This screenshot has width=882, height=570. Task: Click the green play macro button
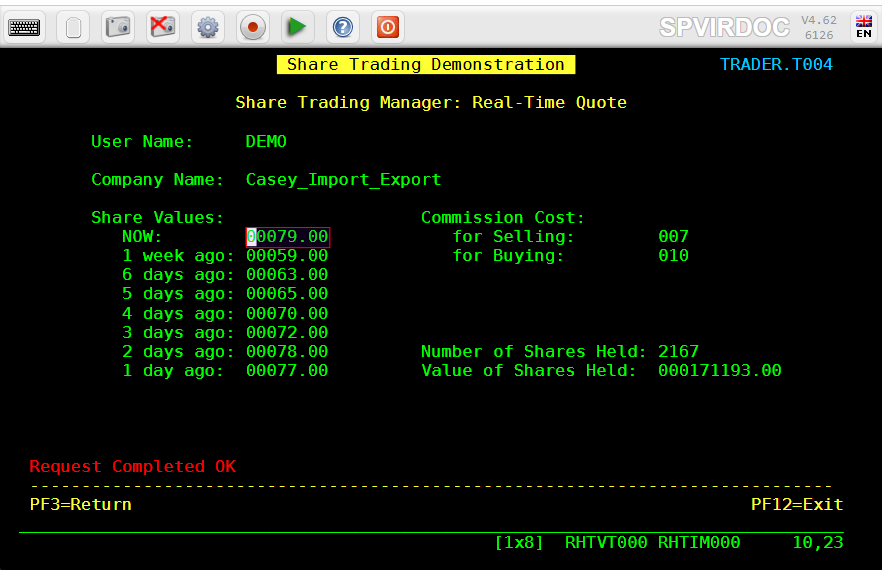(297, 27)
